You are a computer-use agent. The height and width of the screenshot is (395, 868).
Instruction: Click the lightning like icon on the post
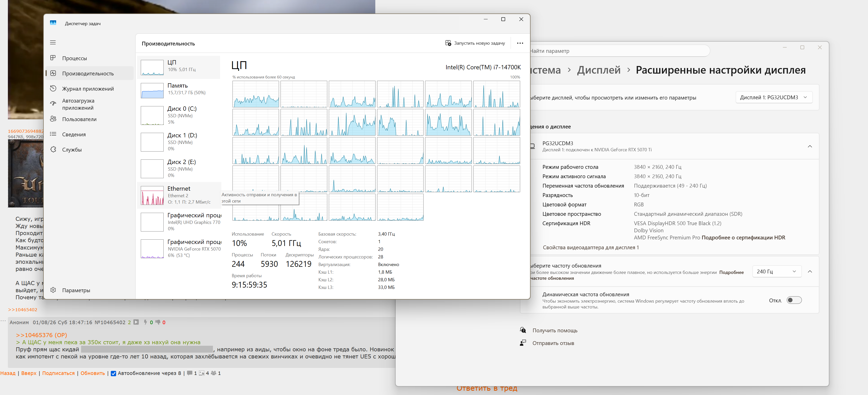[145, 322]
